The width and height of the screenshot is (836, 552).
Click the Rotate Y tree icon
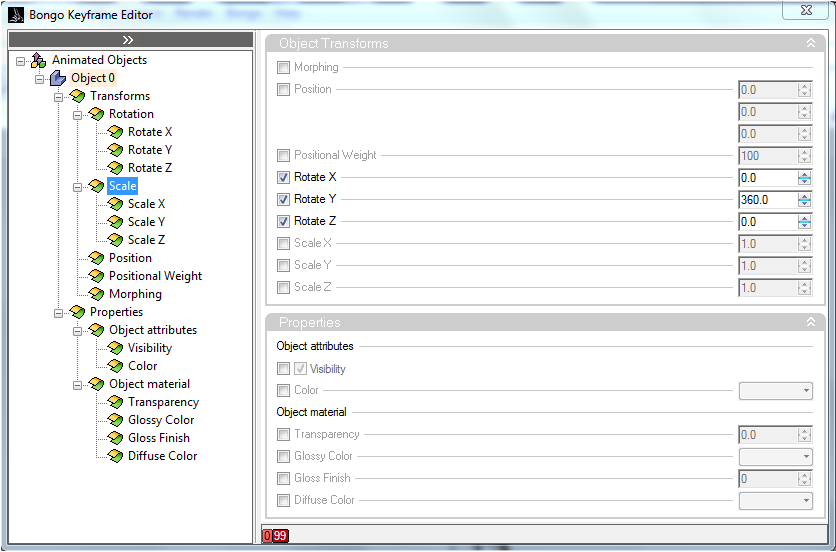point(115,150)
